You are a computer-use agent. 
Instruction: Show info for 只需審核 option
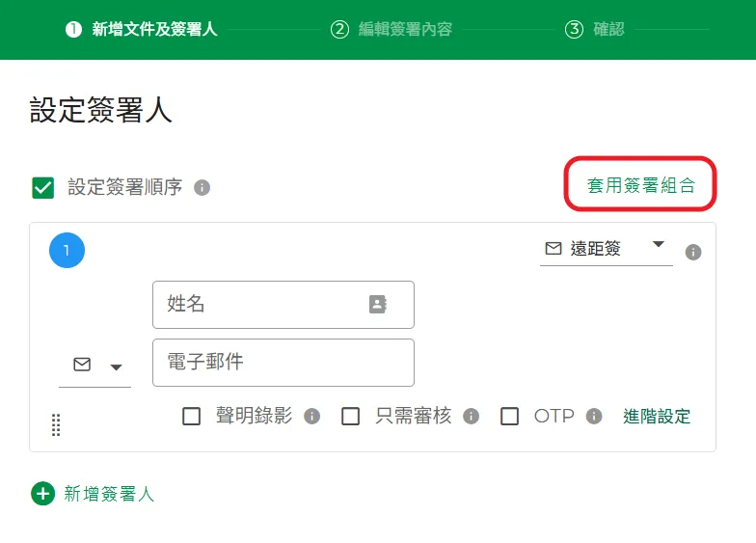(471, 417)
